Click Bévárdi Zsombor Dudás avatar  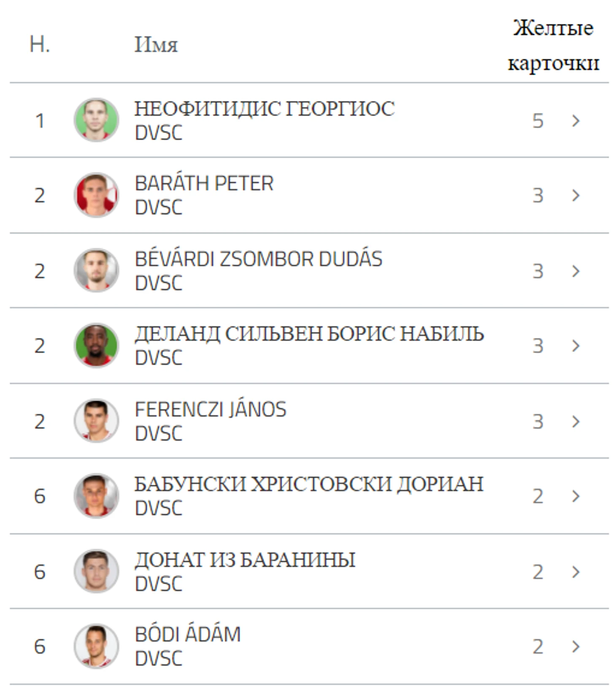click(96, 270)
